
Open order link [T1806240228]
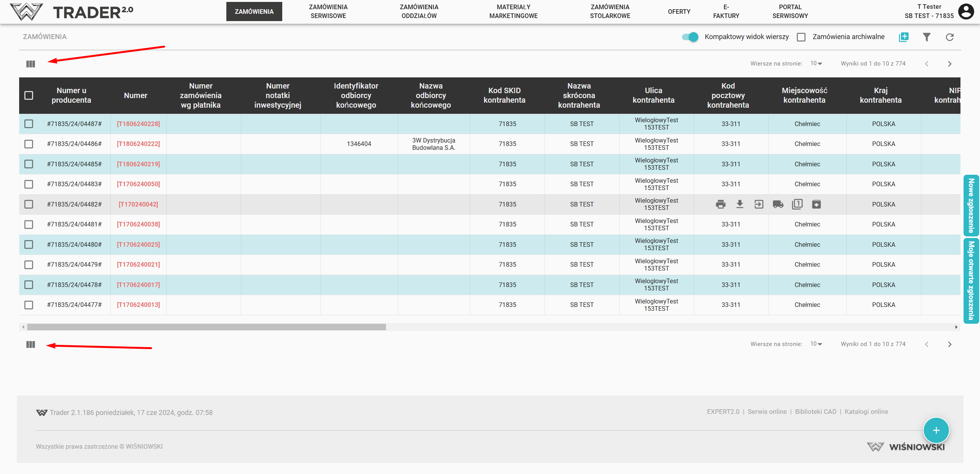pos(138,124)
